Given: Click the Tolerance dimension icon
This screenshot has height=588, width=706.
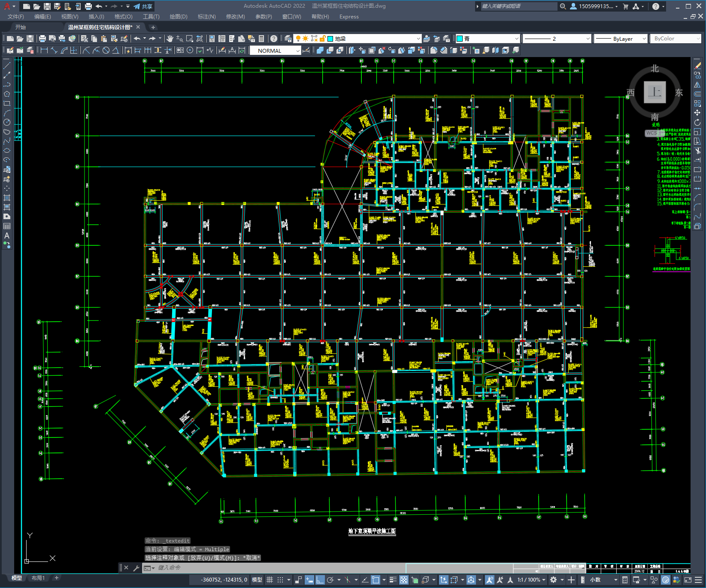Looking at the screenshot, I should pos(180,50).
